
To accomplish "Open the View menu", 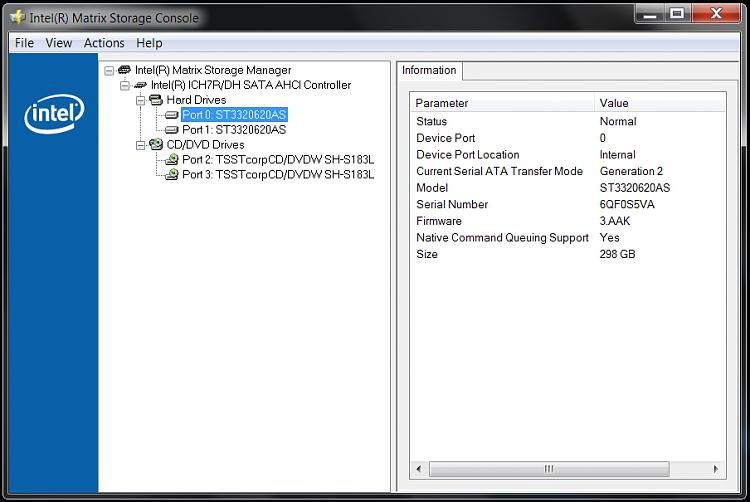I will point(59,43).
